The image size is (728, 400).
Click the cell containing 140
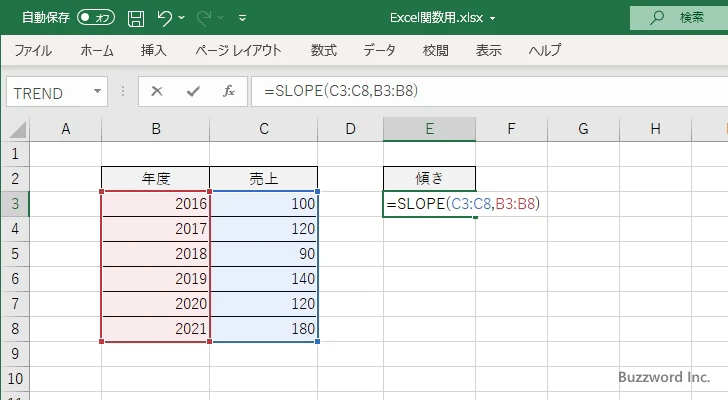(264, 279)
